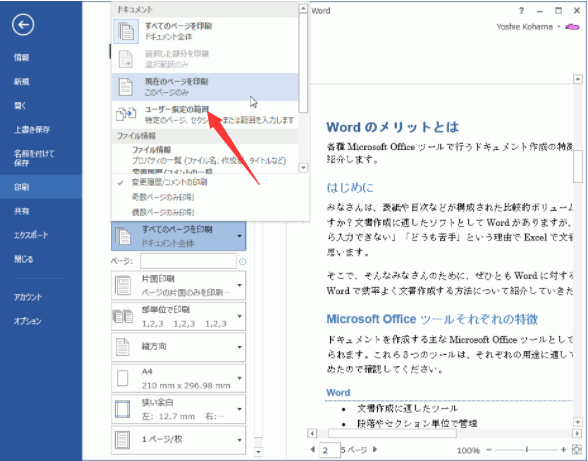Viewport: 588px width, 461px height.
Task: Open the A4 paper size dropdown
Action: [x=178, y=378]
